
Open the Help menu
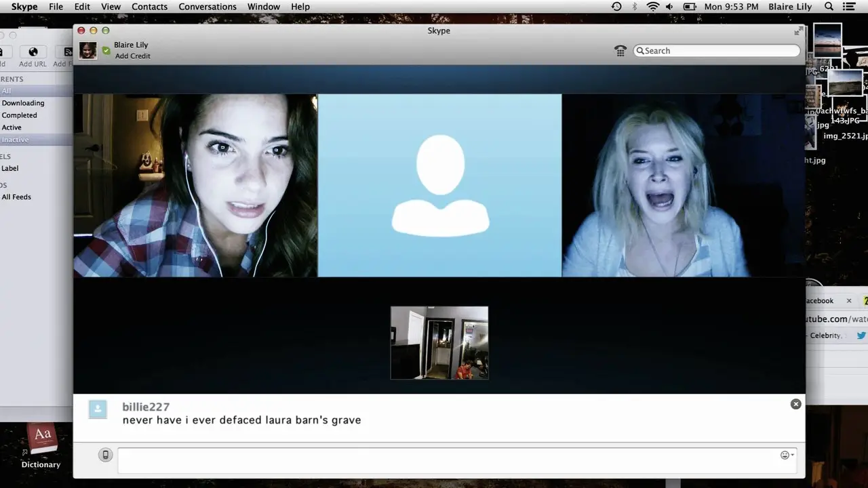tap(300, 7)
